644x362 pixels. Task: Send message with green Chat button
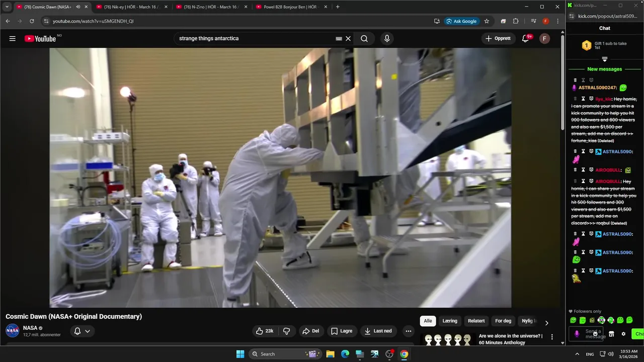coord(638,334)
